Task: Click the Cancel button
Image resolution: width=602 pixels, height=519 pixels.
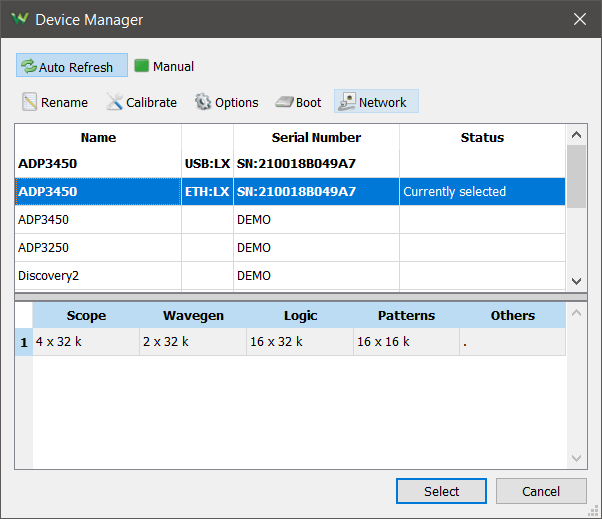Action: point(541,491)
